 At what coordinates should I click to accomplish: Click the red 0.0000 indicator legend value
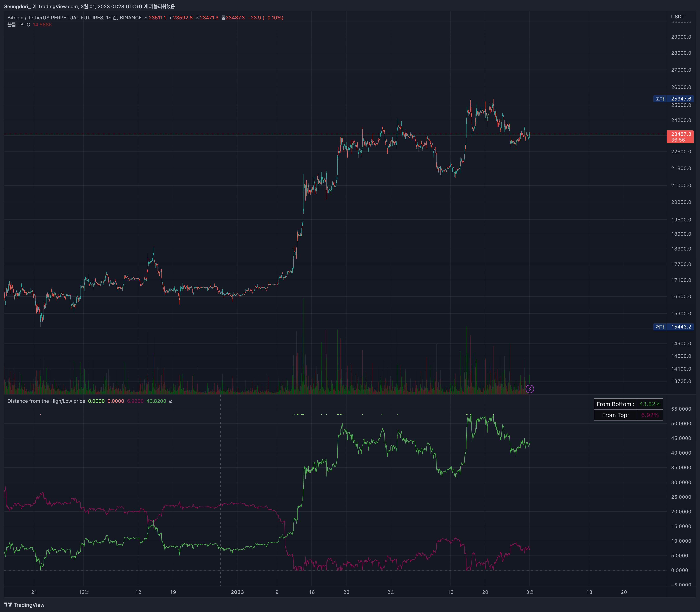(116, 401)
